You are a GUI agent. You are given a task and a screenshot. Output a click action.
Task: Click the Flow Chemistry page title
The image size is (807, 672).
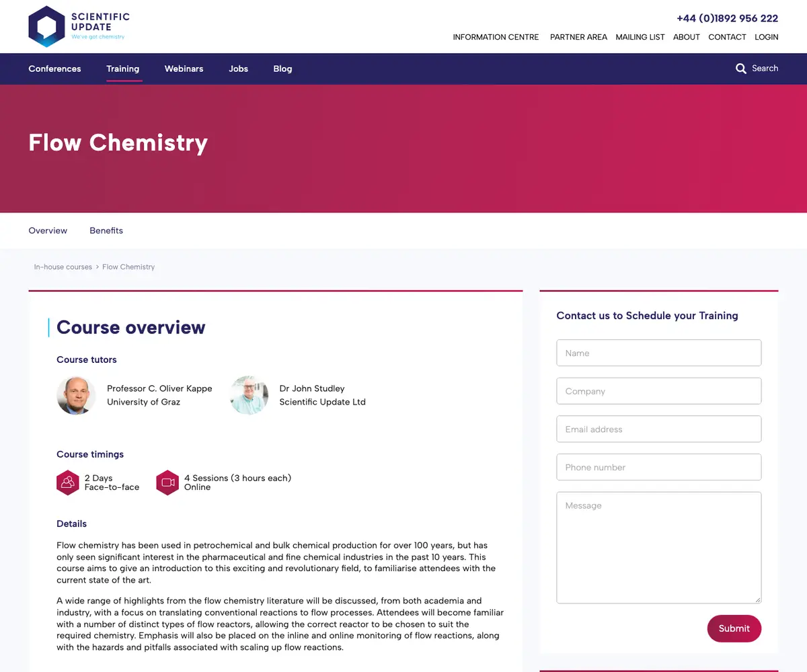tap(118, 142)
